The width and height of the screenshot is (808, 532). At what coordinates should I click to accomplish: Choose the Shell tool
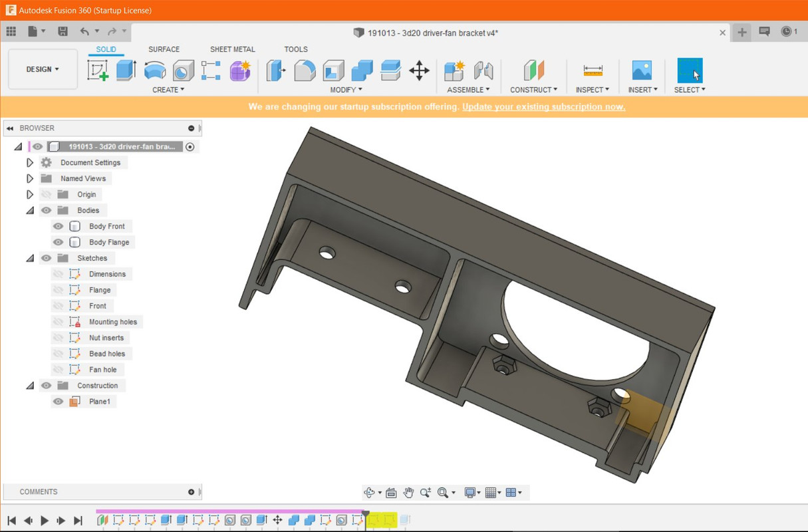point(333,70)
